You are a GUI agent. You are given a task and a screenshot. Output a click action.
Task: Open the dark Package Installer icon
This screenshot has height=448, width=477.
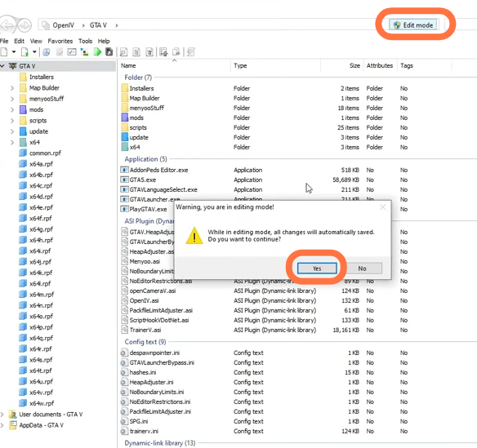click(109, 52)
